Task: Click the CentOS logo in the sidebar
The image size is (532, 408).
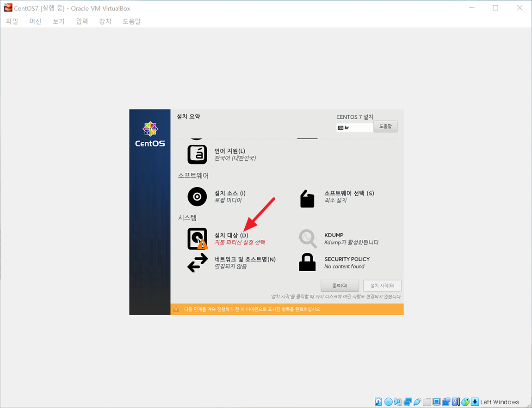Action: pos(150,134)
